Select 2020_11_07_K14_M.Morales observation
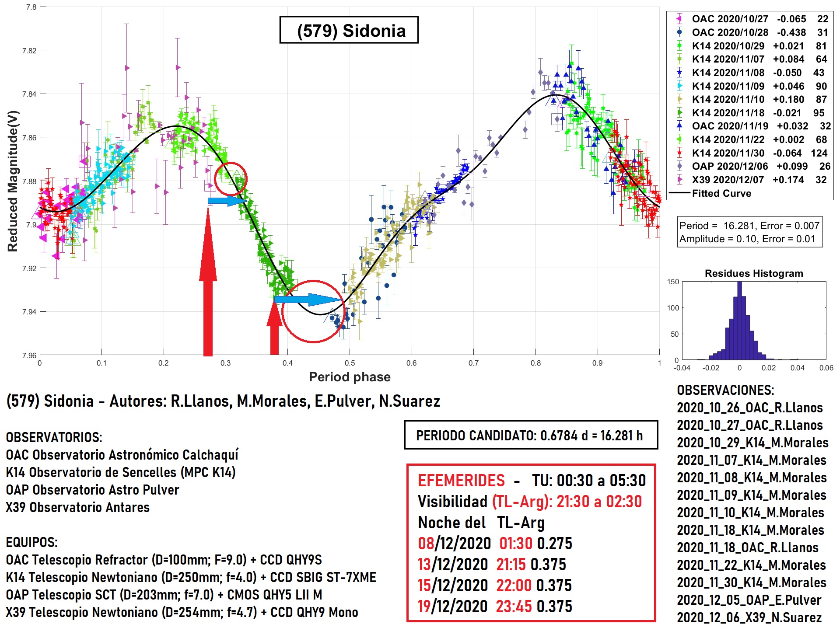 (x=752, y=460)
